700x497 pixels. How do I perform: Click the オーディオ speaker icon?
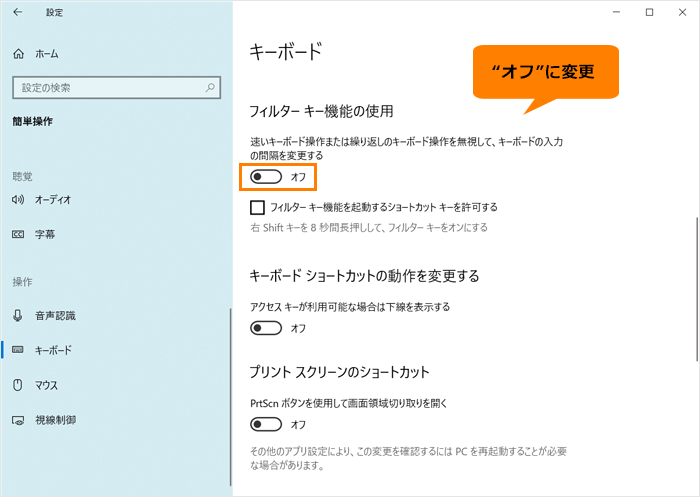(18, 200)
